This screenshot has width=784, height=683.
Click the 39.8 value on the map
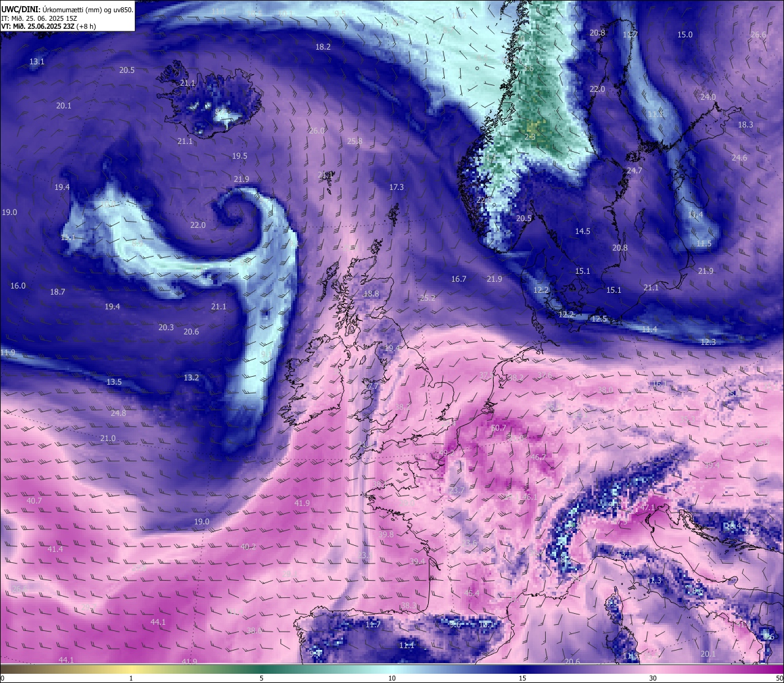[x=386, y=535]
